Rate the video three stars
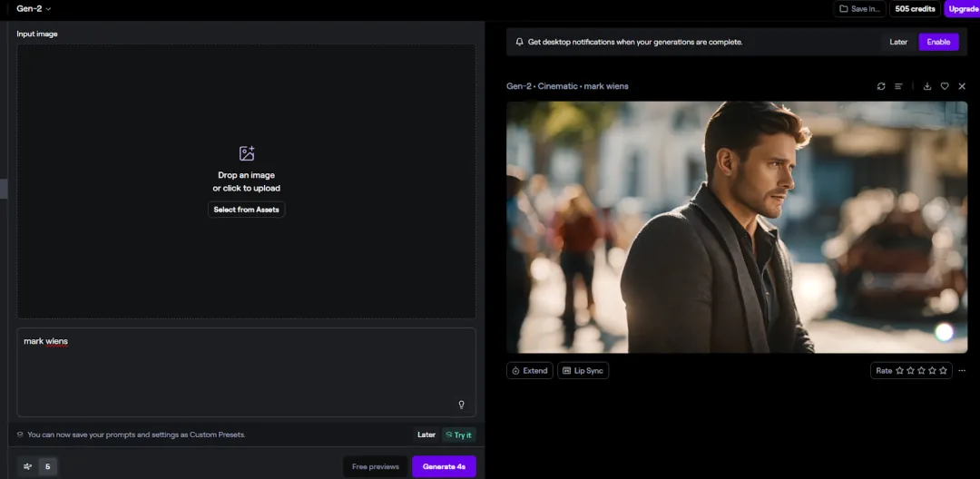Screen dimensions: 980x479 (921, 370)
